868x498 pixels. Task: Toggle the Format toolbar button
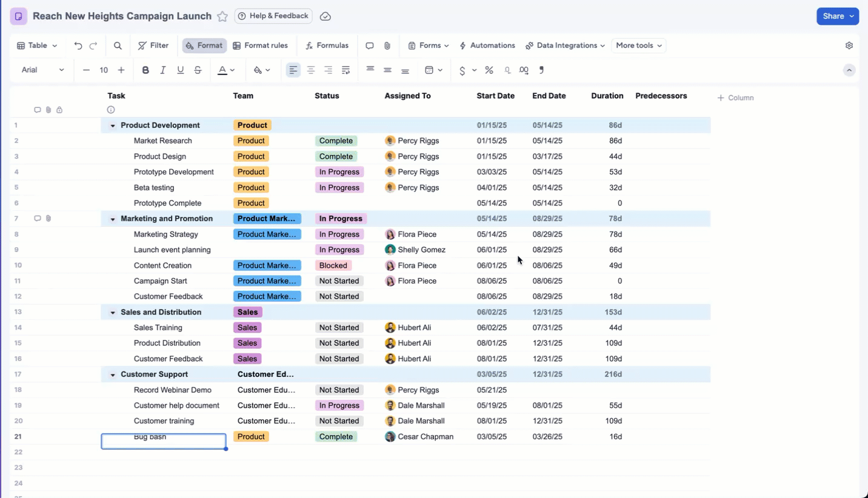pos(204,45)
